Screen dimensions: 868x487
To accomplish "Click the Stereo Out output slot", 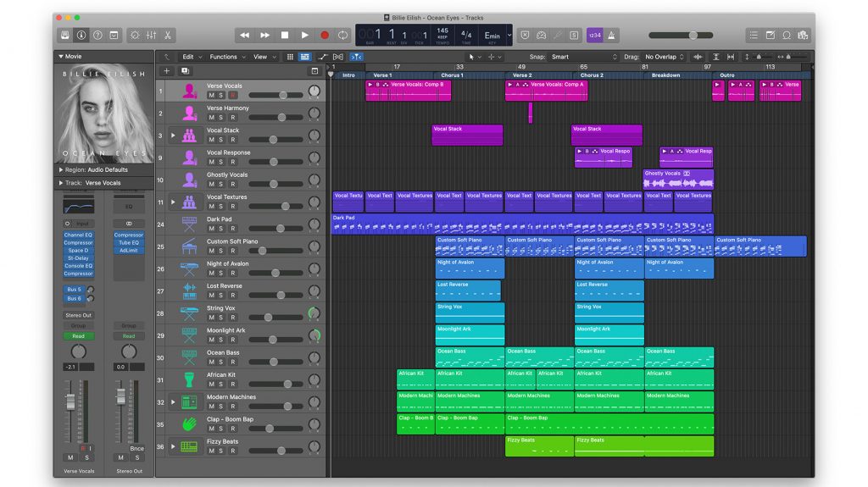I will (x=78, y=315).
